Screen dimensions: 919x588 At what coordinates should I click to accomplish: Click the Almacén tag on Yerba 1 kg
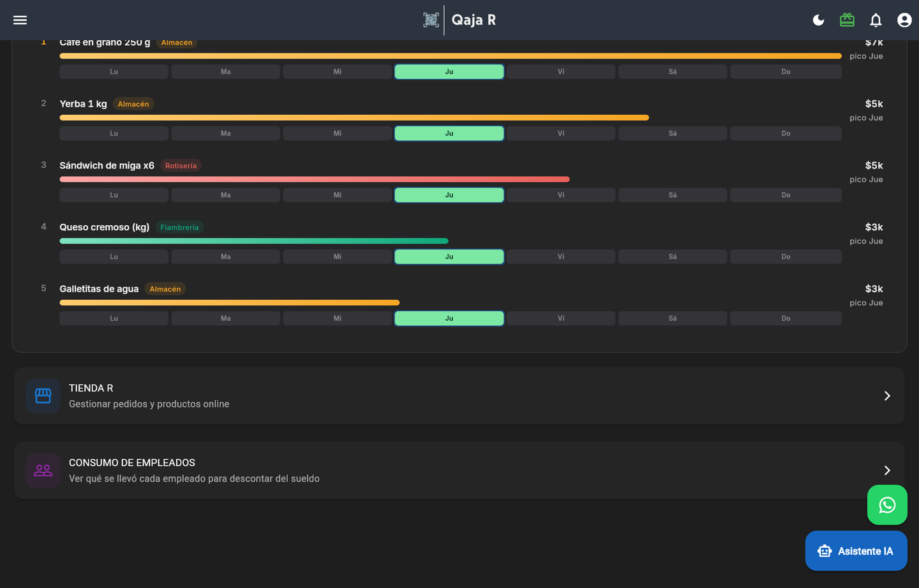click(x=133, y=104)
